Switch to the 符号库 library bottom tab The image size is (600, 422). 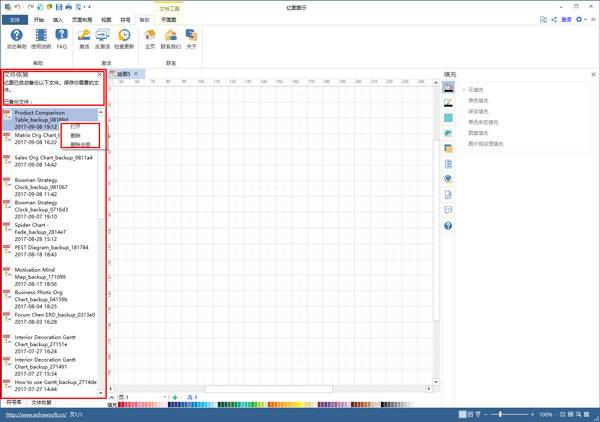click(x=14, y=402)
